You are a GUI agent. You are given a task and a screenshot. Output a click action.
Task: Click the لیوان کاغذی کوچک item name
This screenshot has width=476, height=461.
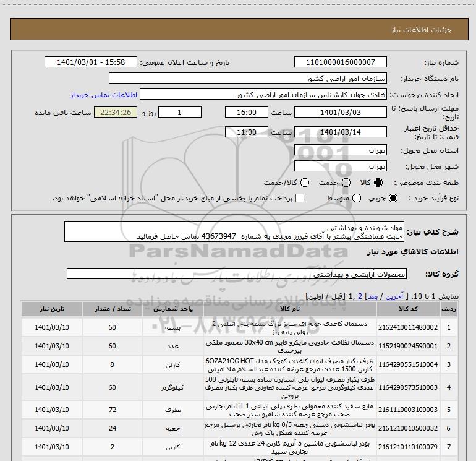pyautogui.click(x=289, y=364)
